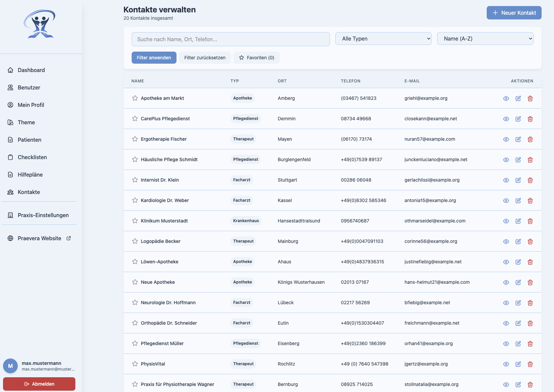Reset filters with Filter zurücksetzen
554x392 pixels.
(x=205, y=58)
